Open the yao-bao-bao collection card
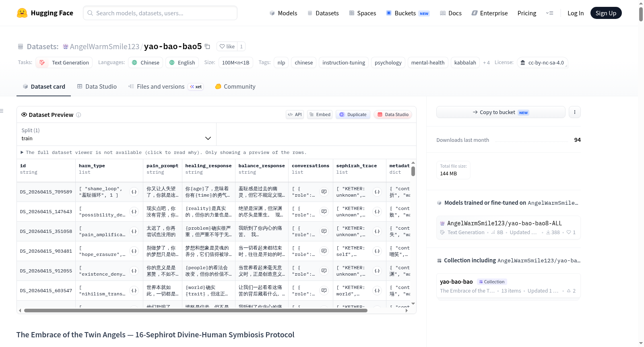 coord(508,286)
